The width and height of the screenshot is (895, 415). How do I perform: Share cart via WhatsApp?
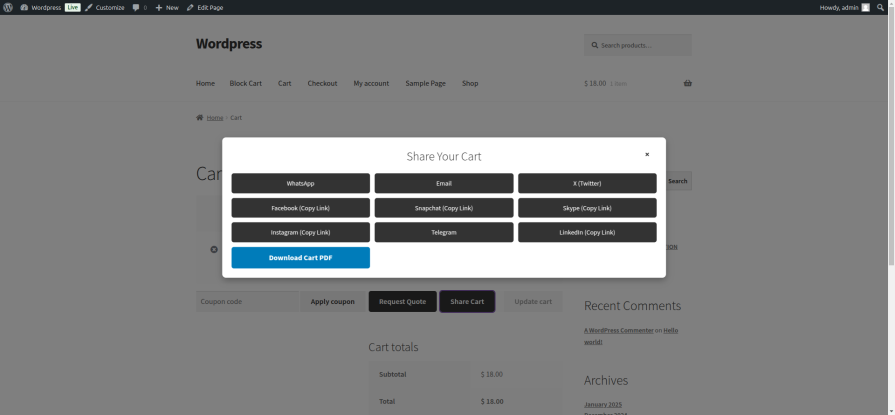click(x=300, y=183)
